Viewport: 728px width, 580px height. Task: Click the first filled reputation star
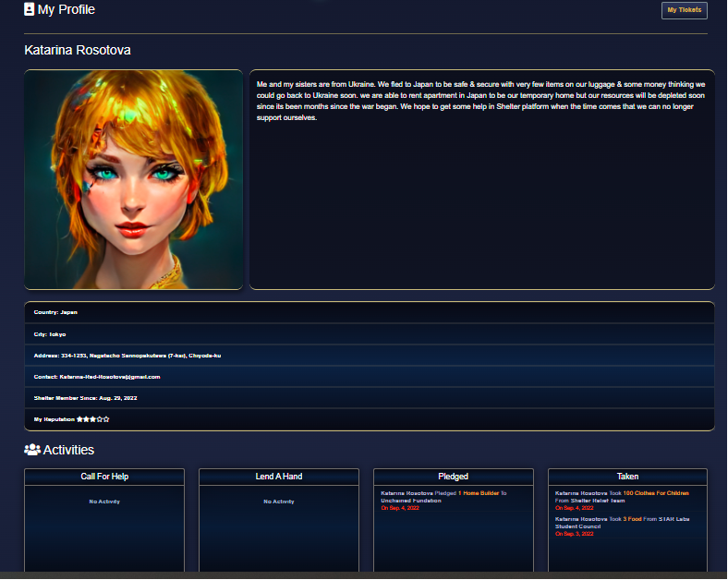click(79, 419)
